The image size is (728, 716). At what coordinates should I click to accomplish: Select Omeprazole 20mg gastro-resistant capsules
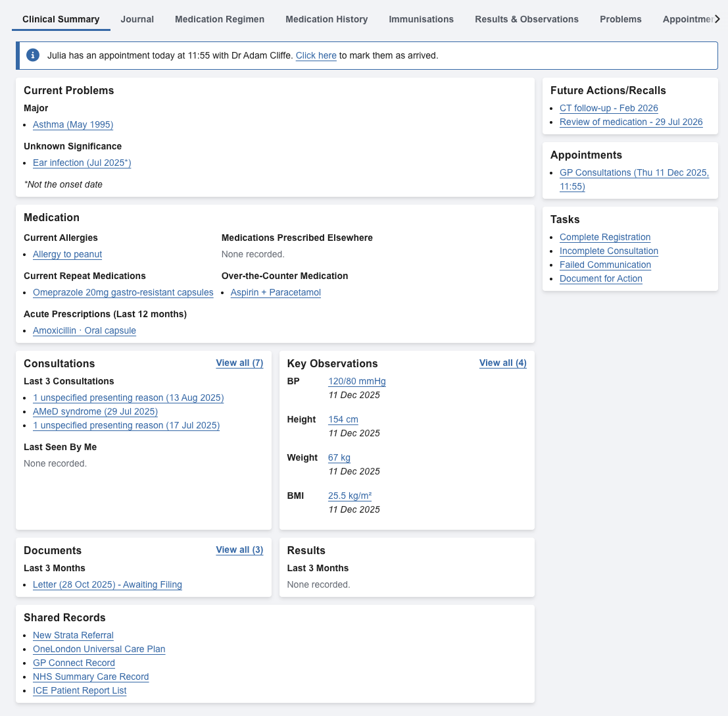[123, 292]
